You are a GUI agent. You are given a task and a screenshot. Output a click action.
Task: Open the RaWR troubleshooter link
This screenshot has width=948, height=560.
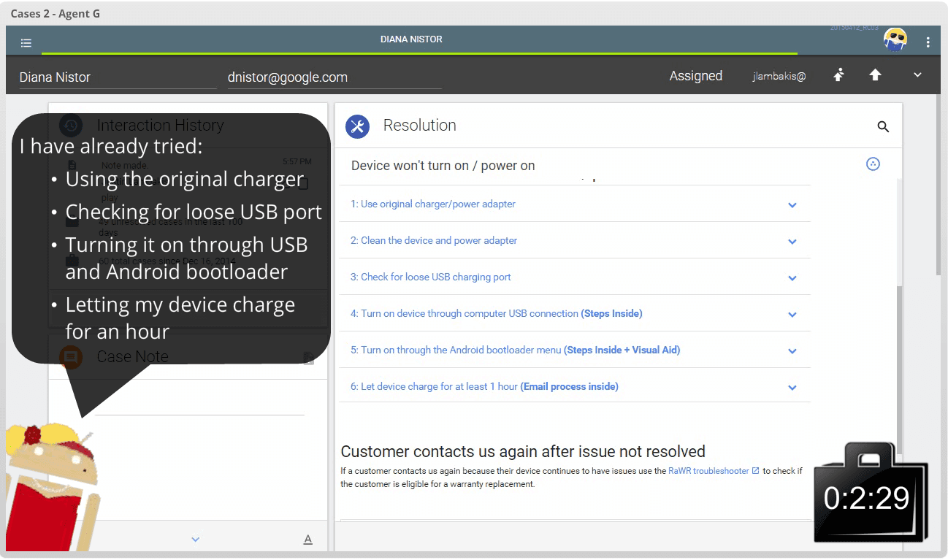714,471
